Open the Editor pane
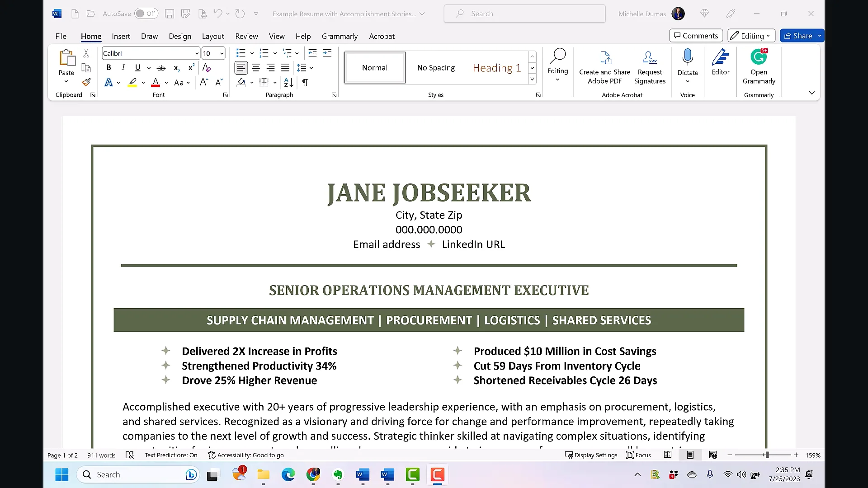Viewport: 868px width, 488px height. click(x=721, y=62)
